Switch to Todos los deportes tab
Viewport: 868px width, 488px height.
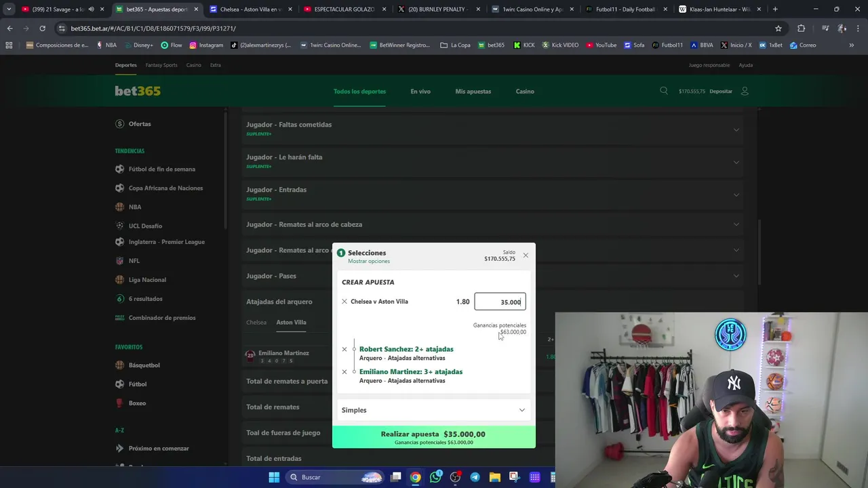click(359, 91)
